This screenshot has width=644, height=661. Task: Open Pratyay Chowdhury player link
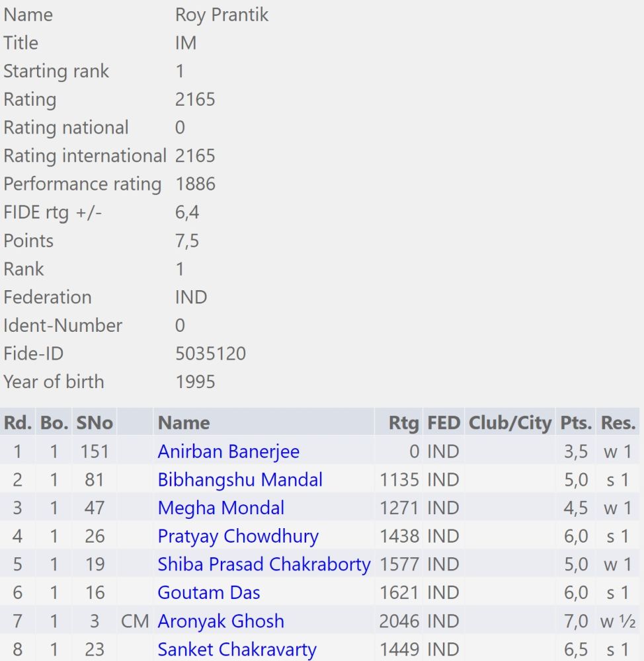[238, 536]
